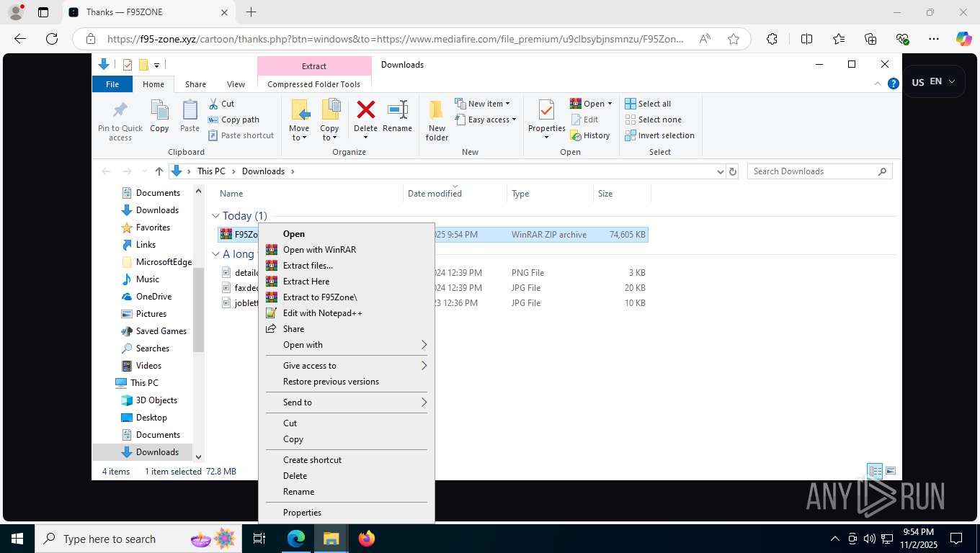Expand the ribbon Open dropdown arrow

pos(610,104)
